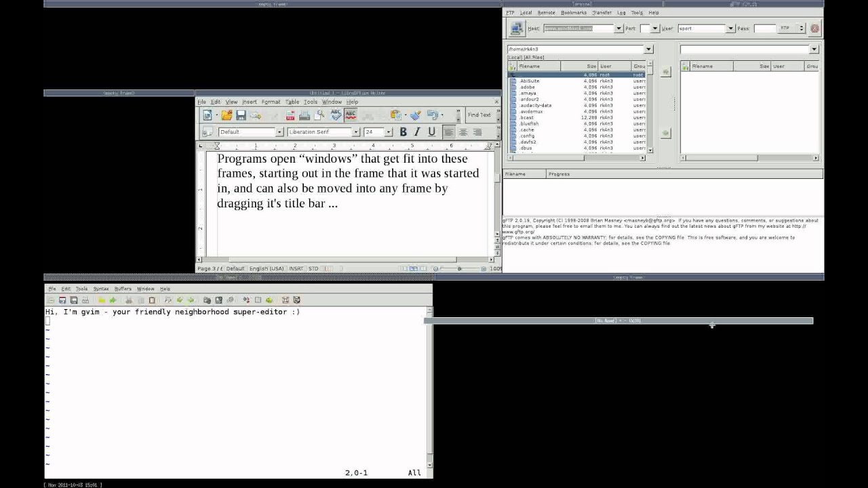Viewport: 868px width, 488px height.
Task: Open the gFTP Host dropdown arrow
Action: [618, 28]
